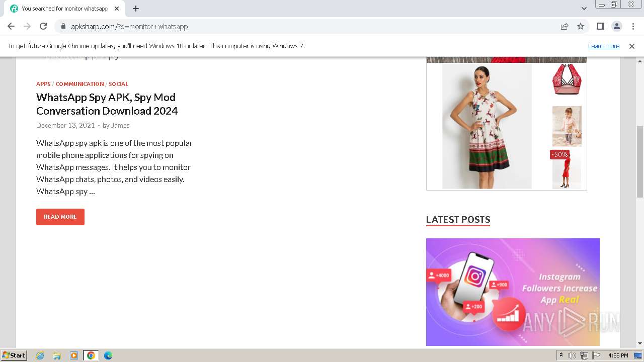Close the 'You searched for monitor whatsapp' tab
This screenshot has width=644, height=362.
[x=117, y=9]
